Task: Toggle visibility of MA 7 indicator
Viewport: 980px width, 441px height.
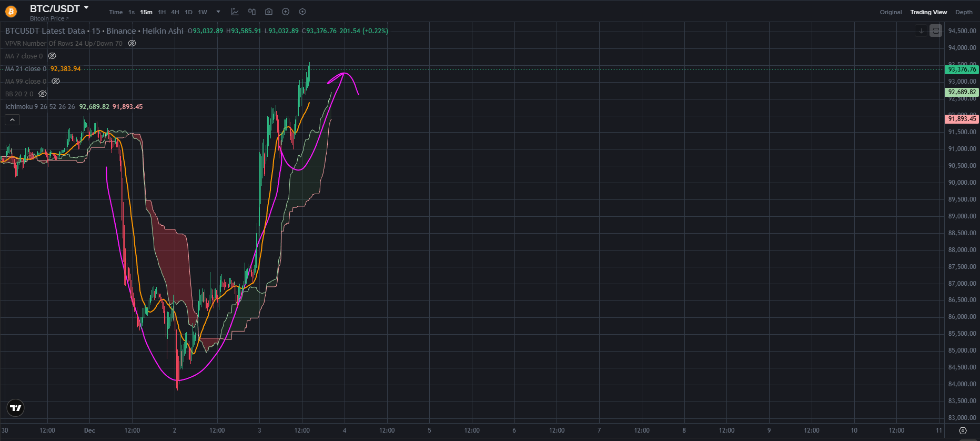Action: point(52,56)
